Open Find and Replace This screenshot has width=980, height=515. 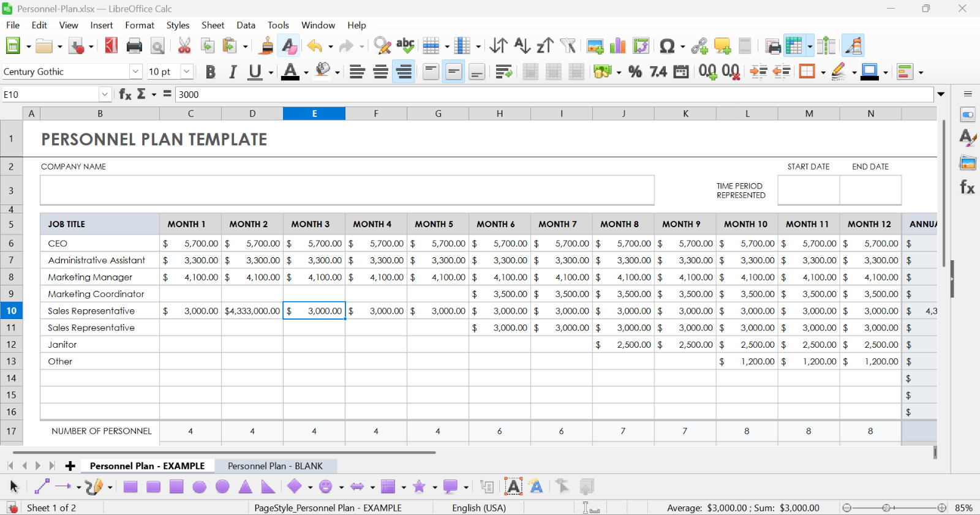click(382, 46)
